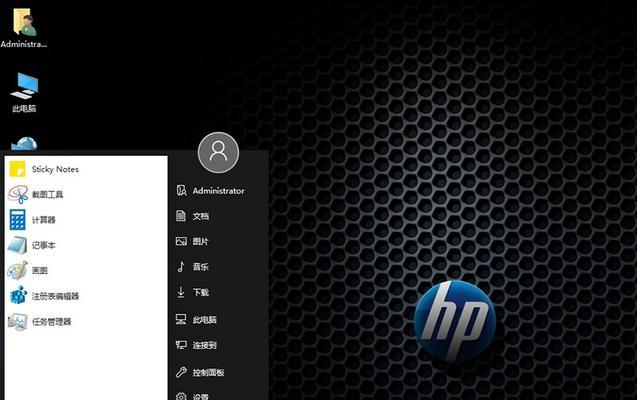Launch the 截图工具 scissors icon
This screenshot has width=637, height=400.
[x=18, y=194]
